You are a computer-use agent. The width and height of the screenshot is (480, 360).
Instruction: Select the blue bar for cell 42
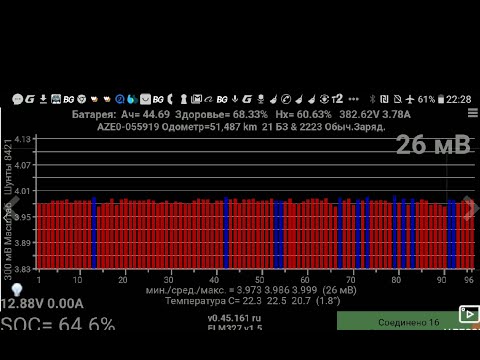(x=226, y=233)
